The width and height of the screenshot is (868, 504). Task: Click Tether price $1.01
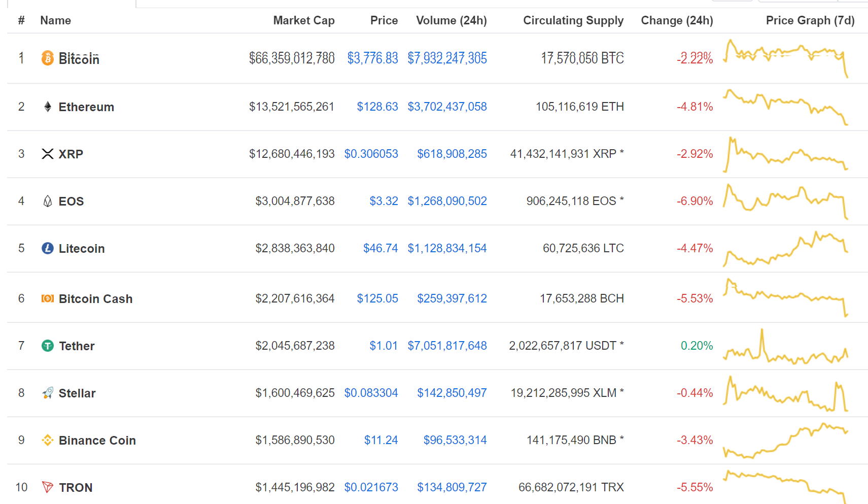tap(384, 346)
